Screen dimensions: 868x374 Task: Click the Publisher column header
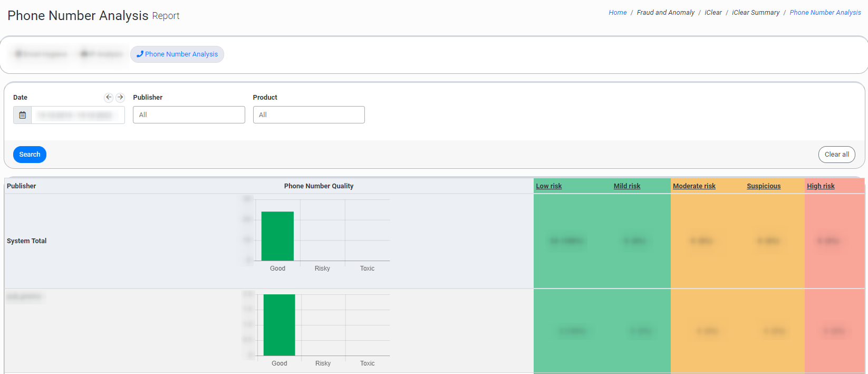[x=22, y=186]
